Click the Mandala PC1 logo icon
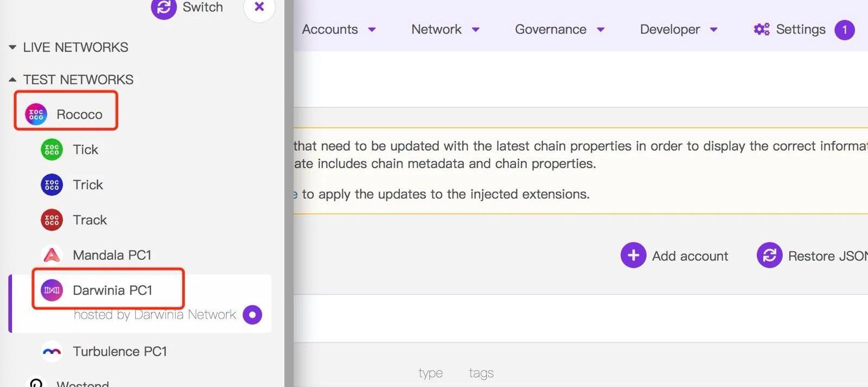 (x=52, y=255)
